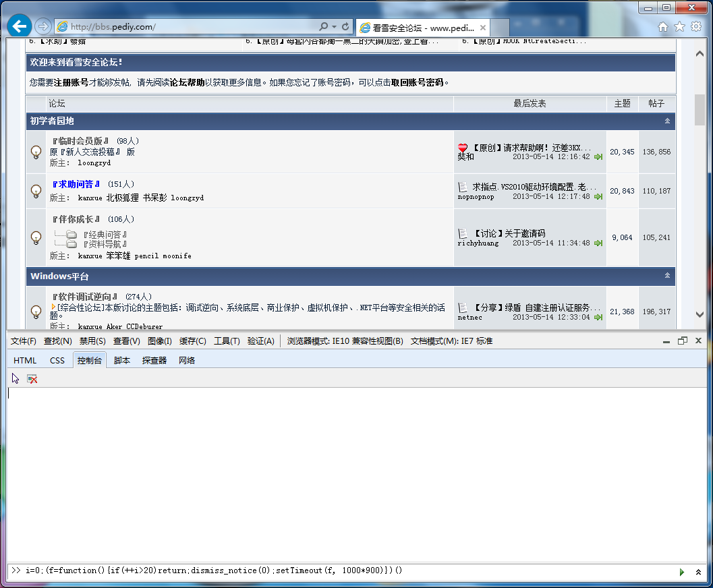Open the 查看(V) menu
This screenshot has width=713, height=588.
[x=126, y=341]
